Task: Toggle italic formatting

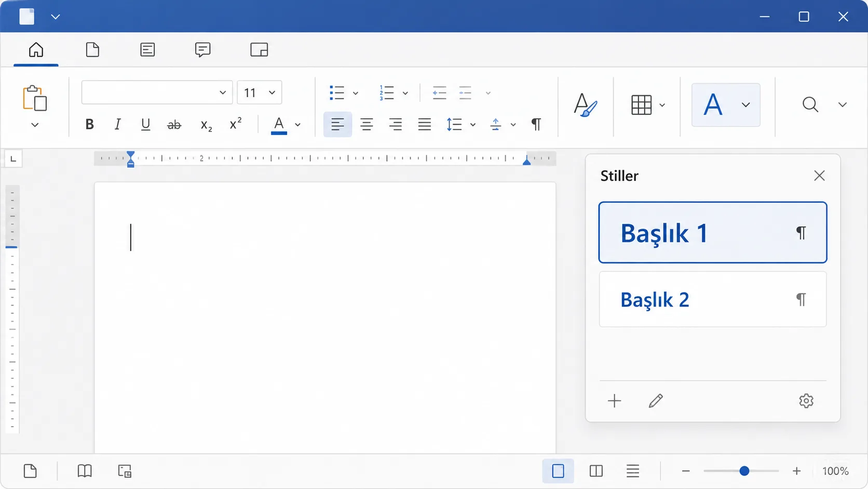Action: coord(117,124)
